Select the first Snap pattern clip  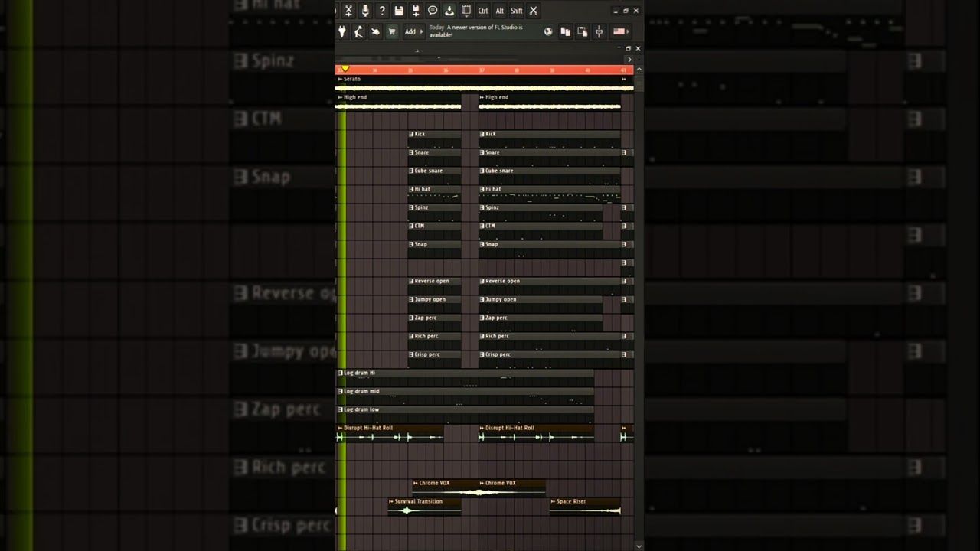(434, 249)
